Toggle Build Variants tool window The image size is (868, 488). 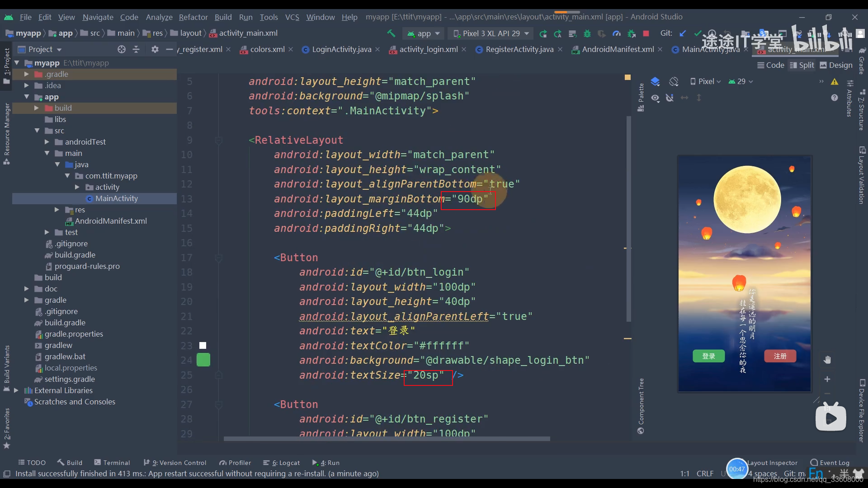point(6,368)
